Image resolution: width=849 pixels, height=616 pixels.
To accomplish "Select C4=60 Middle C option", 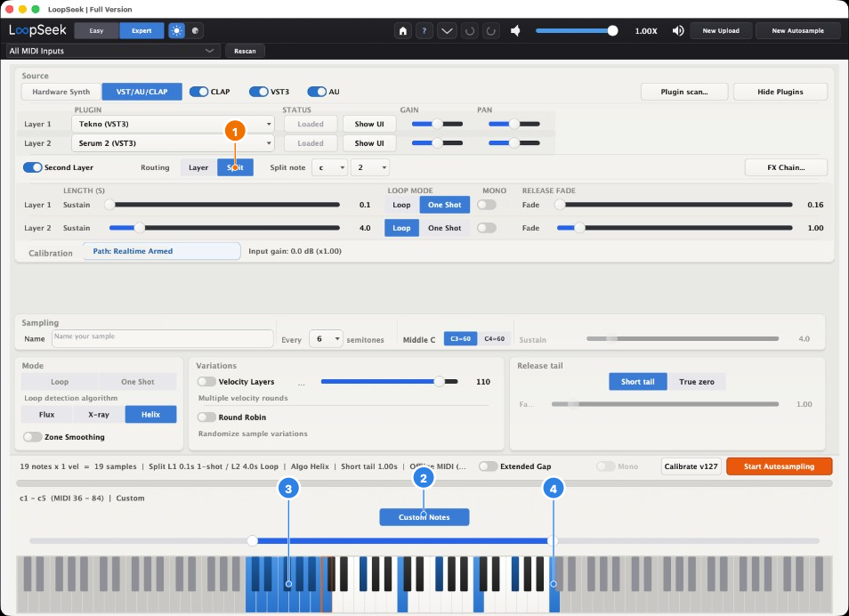I will click(494, 338).
